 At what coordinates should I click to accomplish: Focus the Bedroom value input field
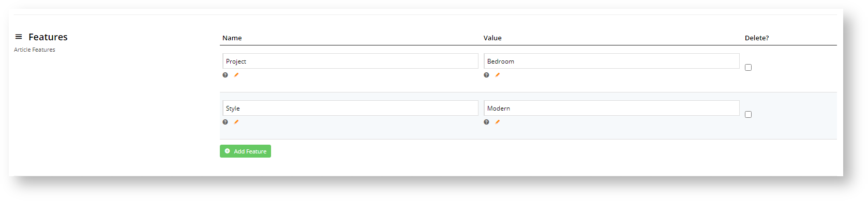[x=611, y=61]
